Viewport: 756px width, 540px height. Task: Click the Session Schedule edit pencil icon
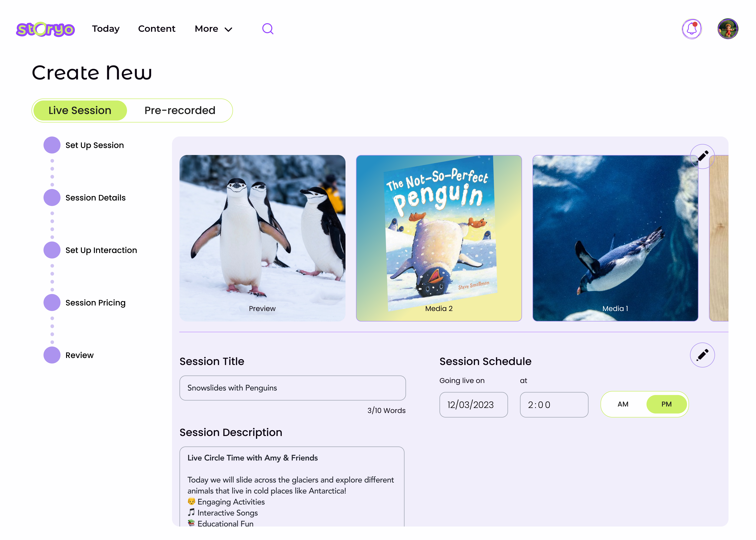coord(702,355)
